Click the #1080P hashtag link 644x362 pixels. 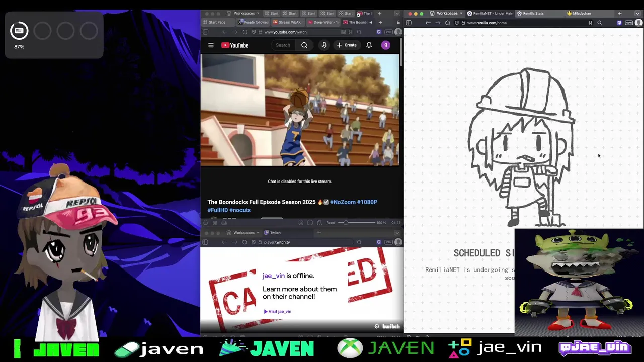pos(367,202)
